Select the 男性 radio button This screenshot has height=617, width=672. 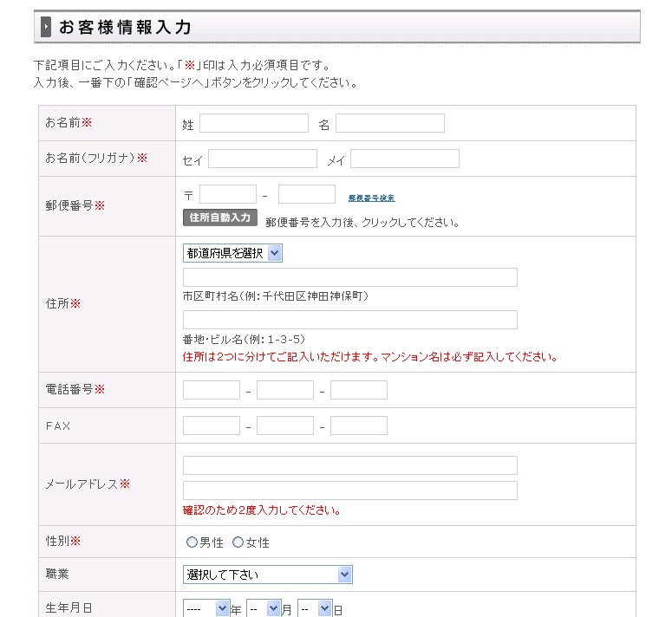192,542
